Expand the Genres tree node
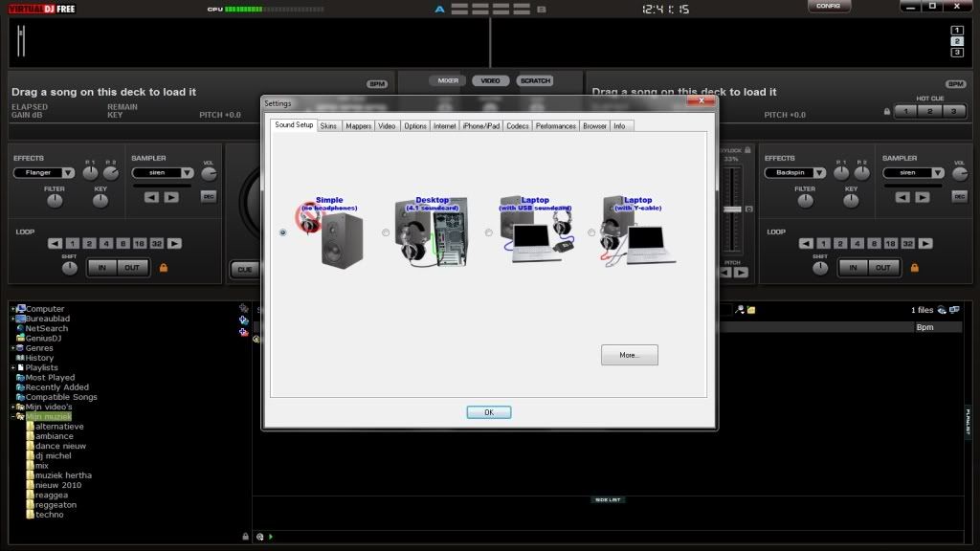This screenshot has height=551, width=980. (13, 348)
